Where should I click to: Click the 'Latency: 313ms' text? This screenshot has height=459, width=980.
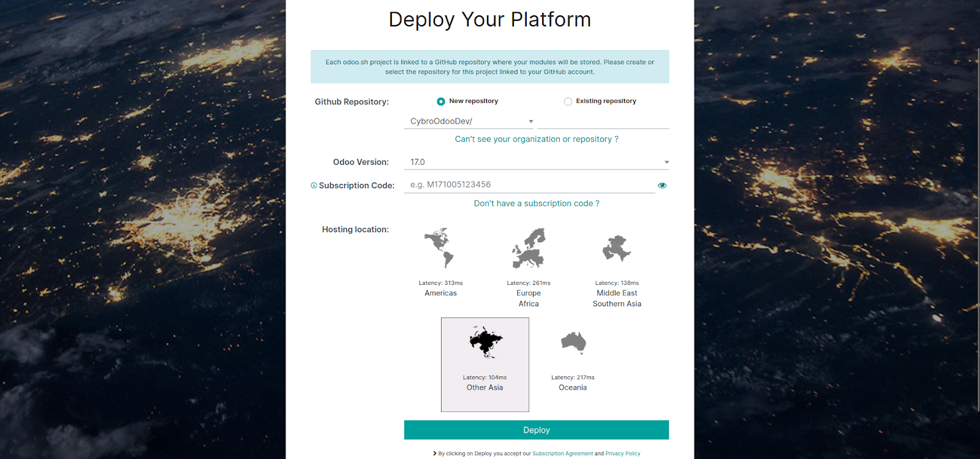440,283
